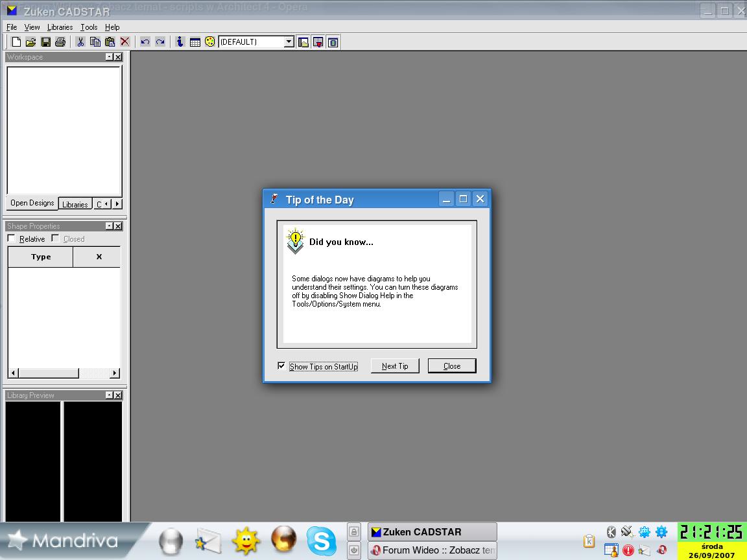Click the power plug tray icon
Viewport: 747px width, 560px height.
pos(628,532)
